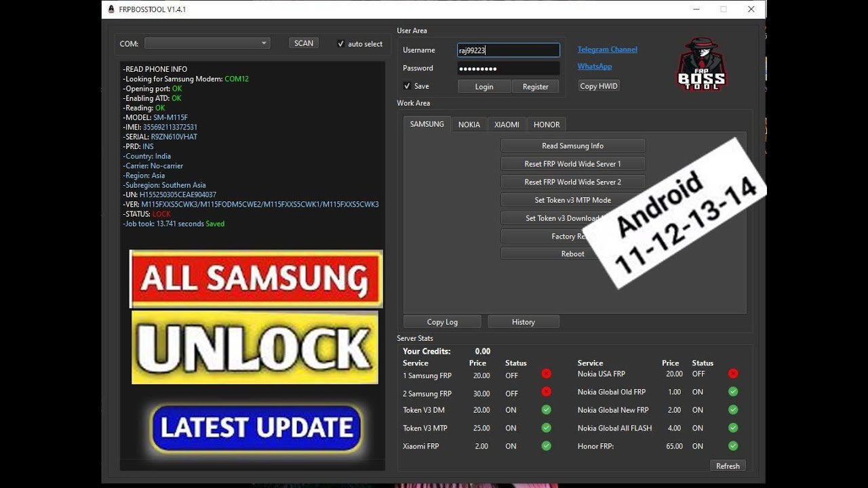Click the green check icon for Token V3 MTP
868x488 pixels.
546,428
